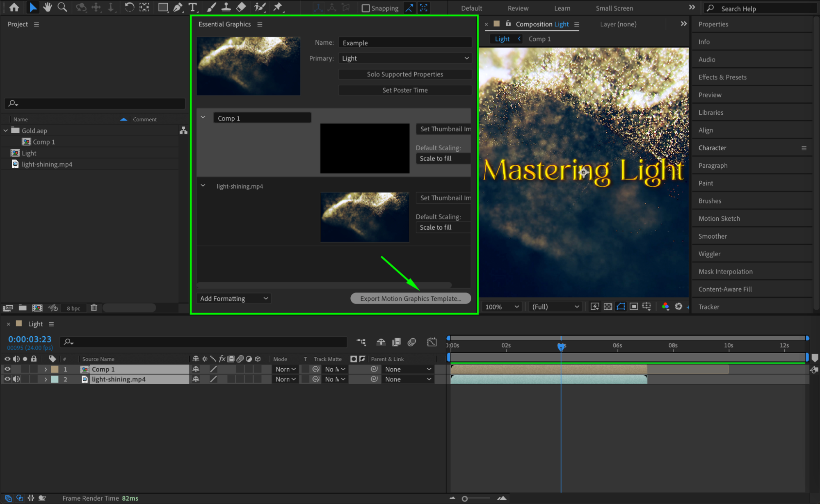Screen dimensions: 820x504
Task: Click Export Motion Graphics Template button
Action: 411,299
